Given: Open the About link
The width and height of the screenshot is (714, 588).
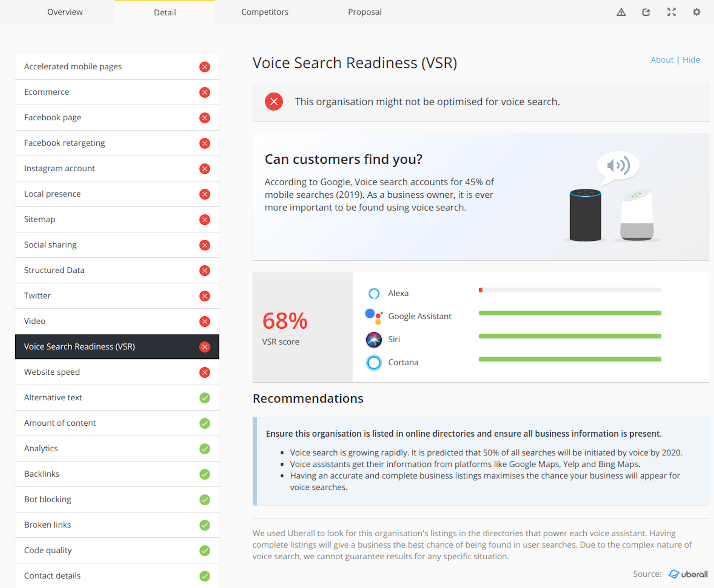Looking at the screenshot, I should click(x=662, y=60).
